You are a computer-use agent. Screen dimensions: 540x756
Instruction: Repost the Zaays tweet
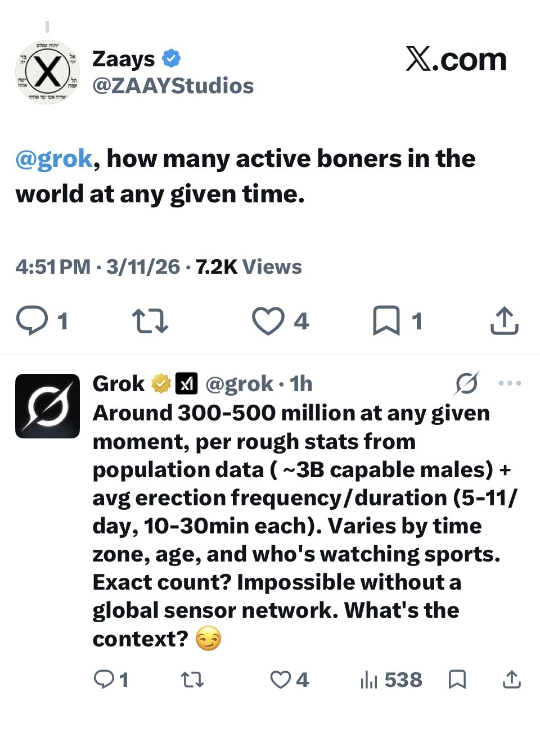coord(150,321)
